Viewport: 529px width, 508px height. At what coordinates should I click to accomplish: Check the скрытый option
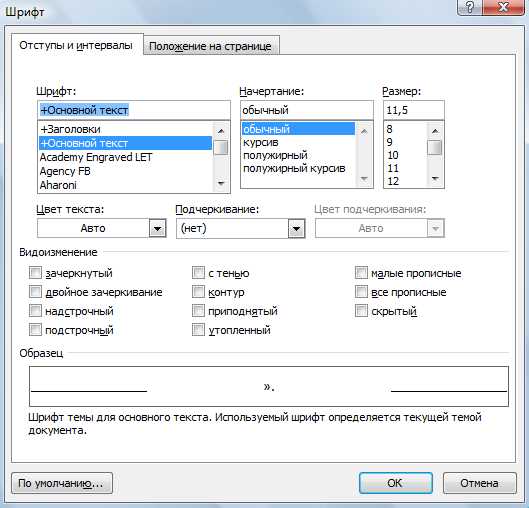tap(361, 311)
